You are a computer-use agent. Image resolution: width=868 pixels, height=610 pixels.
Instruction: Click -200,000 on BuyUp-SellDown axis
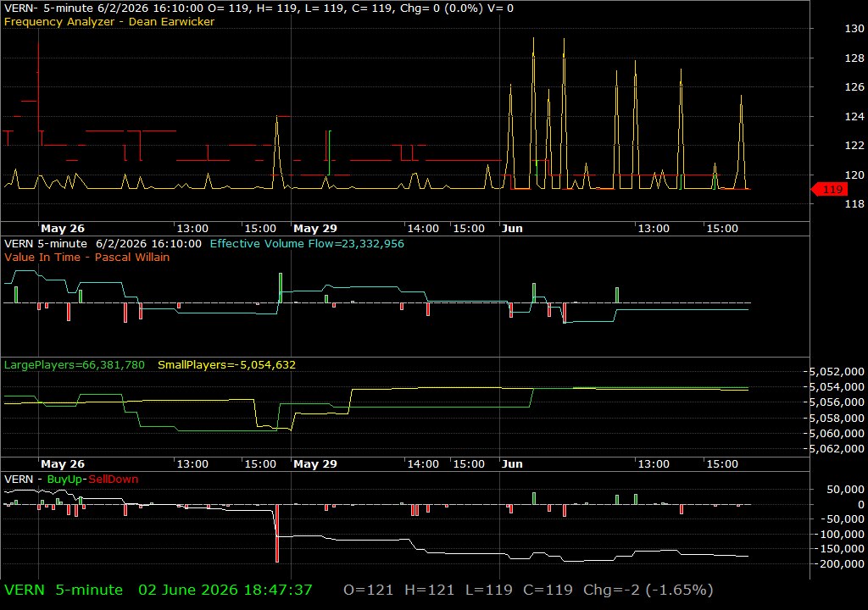tap(840, 564)
